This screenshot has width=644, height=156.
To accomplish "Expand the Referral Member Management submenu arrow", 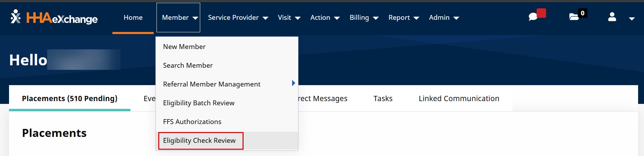I will [x=293, y=83].
